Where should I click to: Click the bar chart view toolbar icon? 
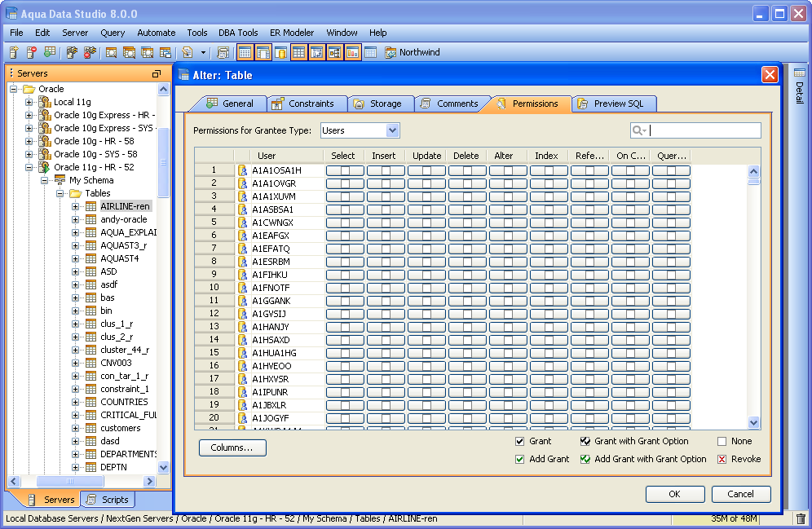[x=353, y=52]
